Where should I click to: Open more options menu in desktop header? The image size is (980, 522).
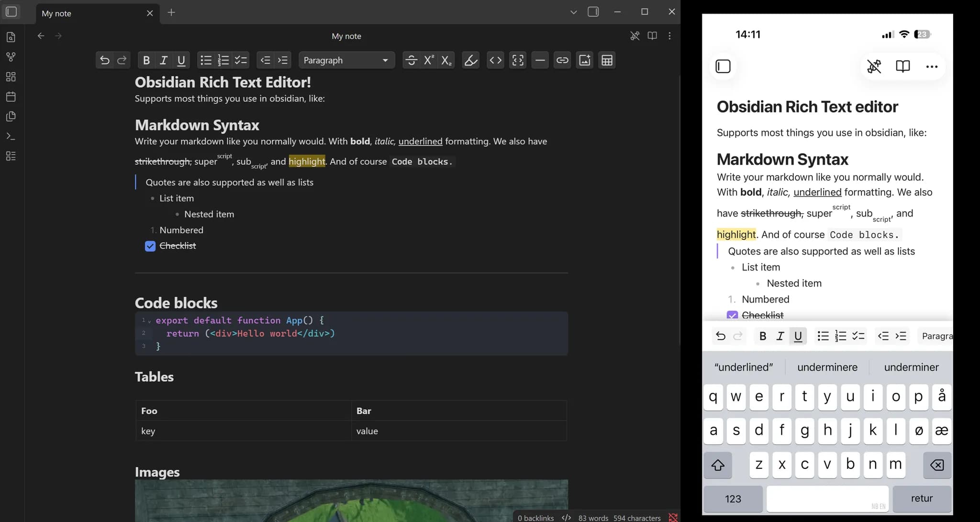click(669, 36)
